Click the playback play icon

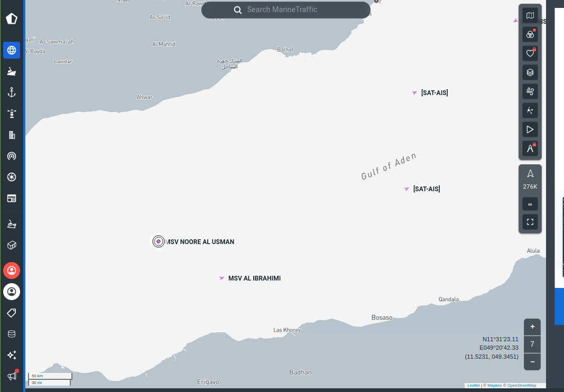click(x=530, y=129)
